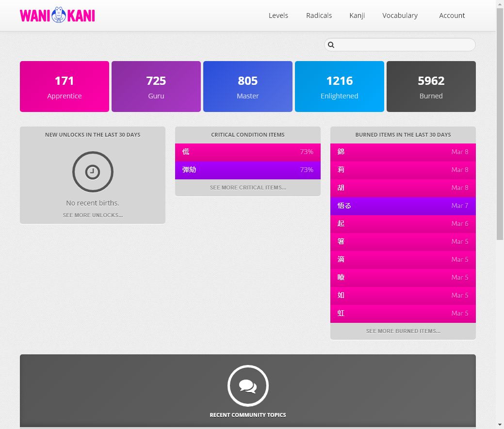
Task: Click the clock icon under New Unlocks
Action: (x=93, y=172)
